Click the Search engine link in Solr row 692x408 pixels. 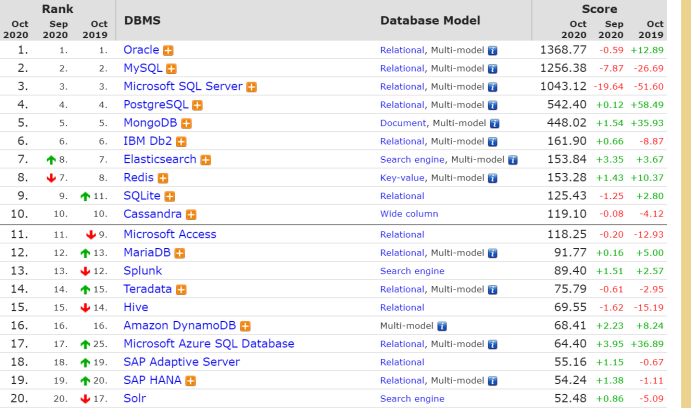pos(412,399)
